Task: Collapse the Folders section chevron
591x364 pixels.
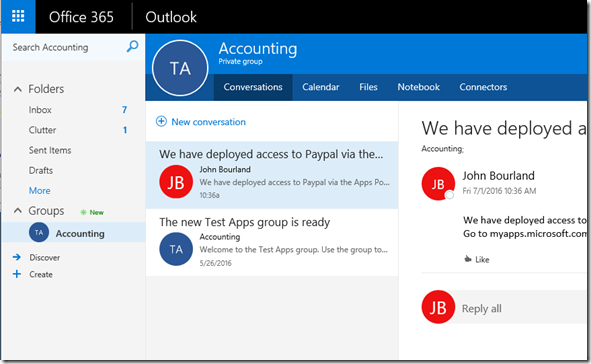Action: click(x=18, y=89)
